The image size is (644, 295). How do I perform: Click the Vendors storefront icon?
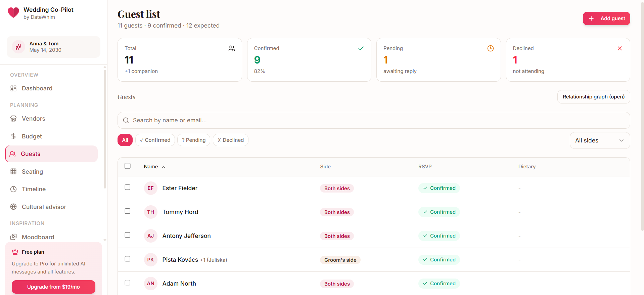tap(13, 119)
